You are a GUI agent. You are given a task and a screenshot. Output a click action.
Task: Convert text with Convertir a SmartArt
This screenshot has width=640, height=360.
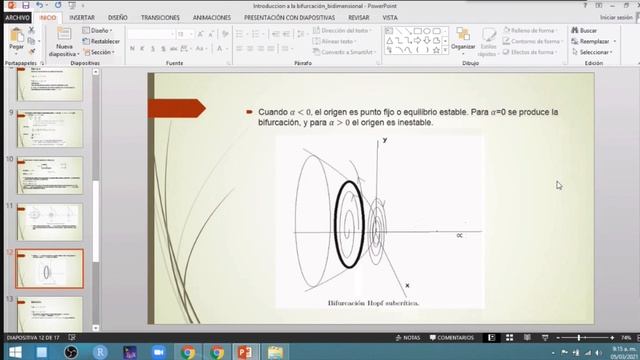(344, 52)
